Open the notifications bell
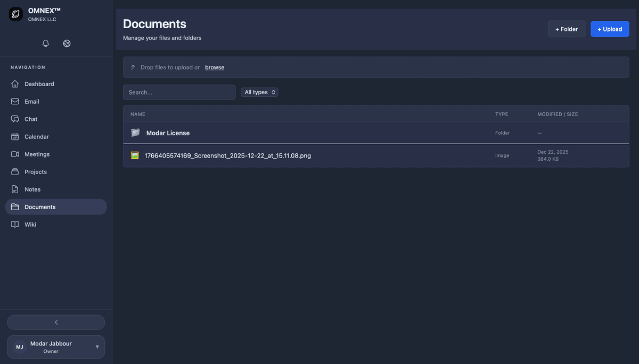Image resolution: width=639 pixels, height=364 pixels. click(x=46, y=44)
